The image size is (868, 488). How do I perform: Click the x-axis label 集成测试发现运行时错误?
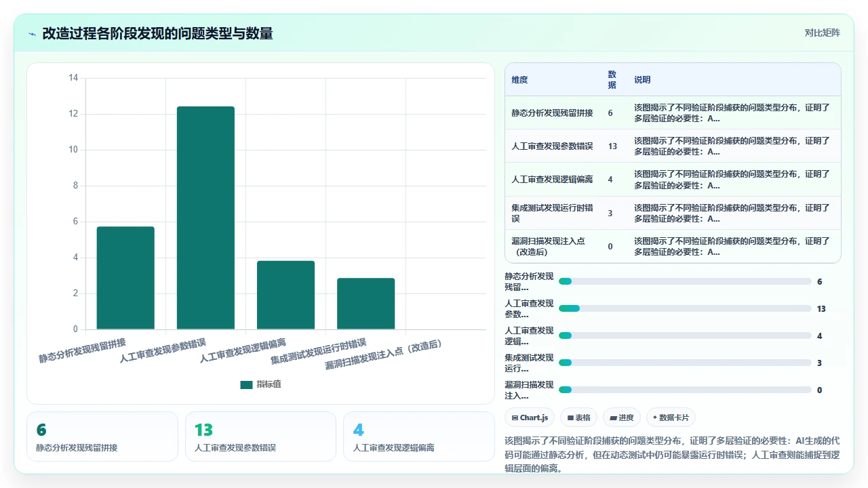click(x=319, y=351)
